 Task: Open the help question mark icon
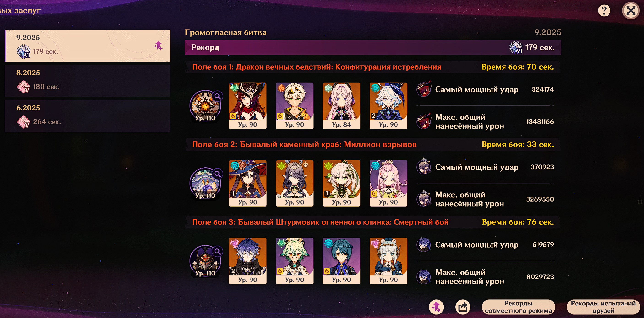click(x=604, y=11)
